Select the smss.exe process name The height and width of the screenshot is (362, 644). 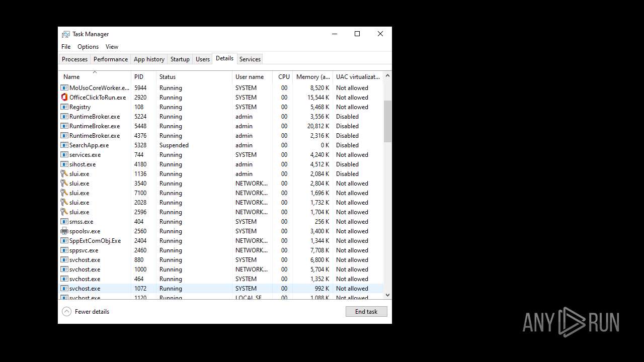click(x=81, y=222)
